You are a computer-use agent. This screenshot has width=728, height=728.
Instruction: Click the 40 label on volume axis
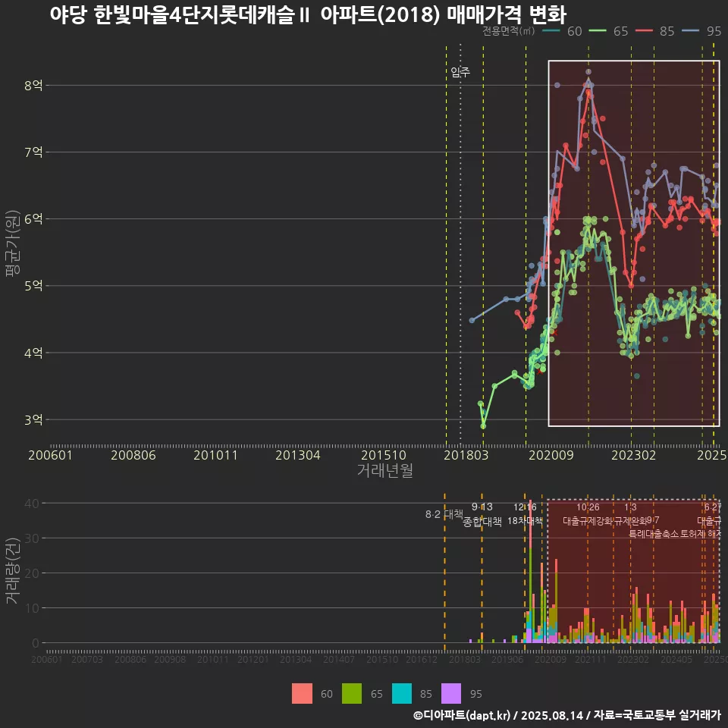[32, 504]
